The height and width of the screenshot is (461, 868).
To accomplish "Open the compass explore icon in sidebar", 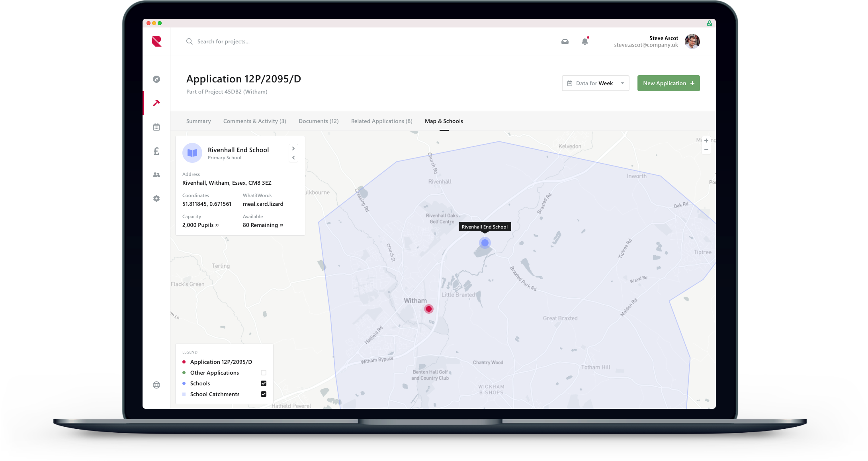I will point(156,79).
